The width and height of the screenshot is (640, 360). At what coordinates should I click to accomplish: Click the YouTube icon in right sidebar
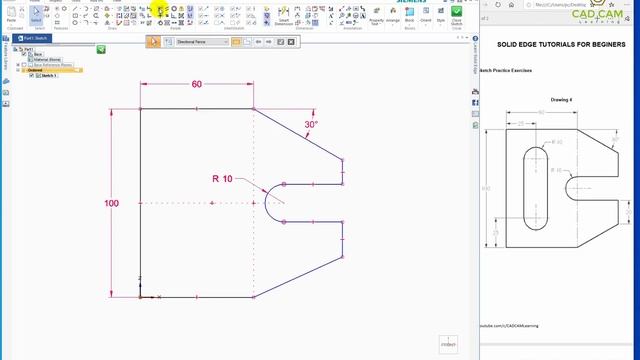475,91
